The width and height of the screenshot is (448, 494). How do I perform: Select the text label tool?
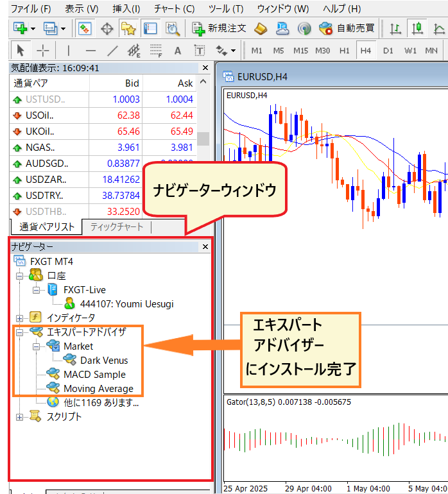pyautogui.click(x=178, y=51)
